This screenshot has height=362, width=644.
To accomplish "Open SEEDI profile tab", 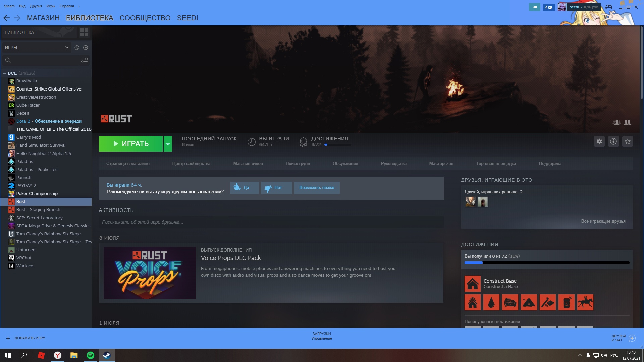I will (x=187, y=18).
